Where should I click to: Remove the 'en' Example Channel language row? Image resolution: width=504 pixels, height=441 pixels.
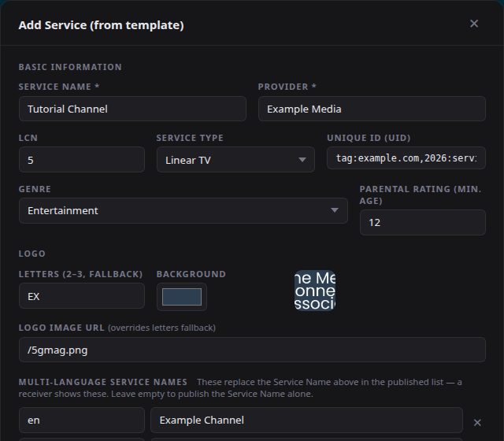477,422
